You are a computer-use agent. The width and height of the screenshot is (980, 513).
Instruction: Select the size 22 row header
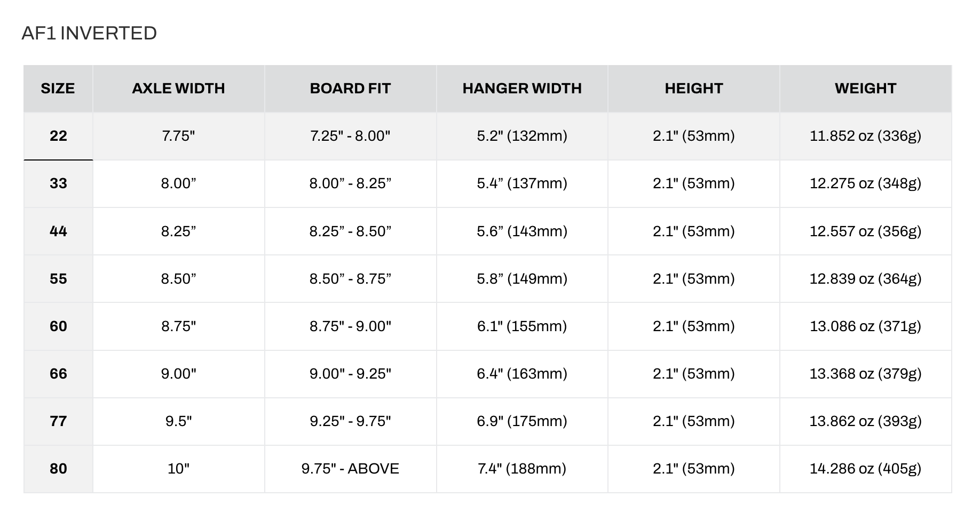[58, 136]
